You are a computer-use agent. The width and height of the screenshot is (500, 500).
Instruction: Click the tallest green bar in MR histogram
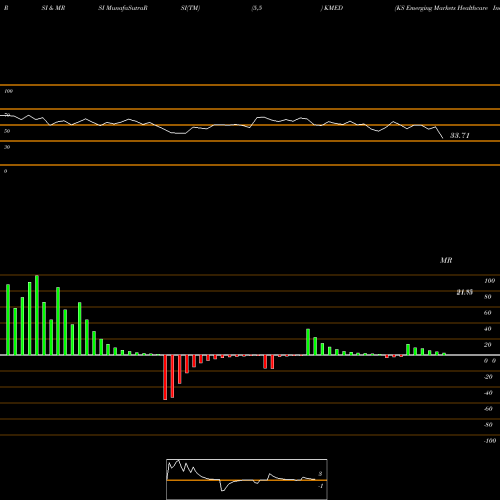(x=37, y=315)
